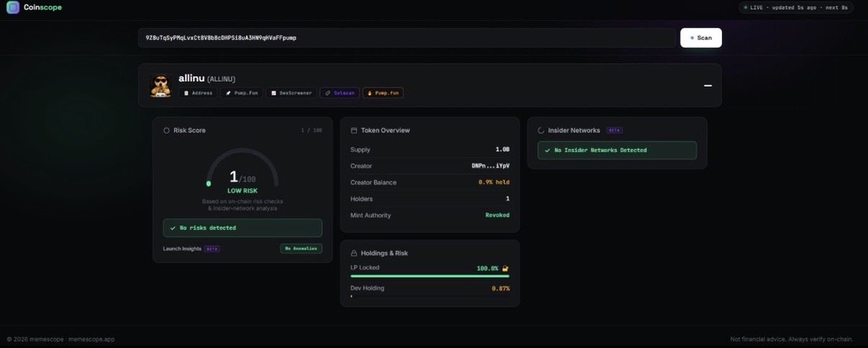Screen dimensions: 868x348
Task: Click the Token Overview panel icon
Action: (x=354, y=130)
